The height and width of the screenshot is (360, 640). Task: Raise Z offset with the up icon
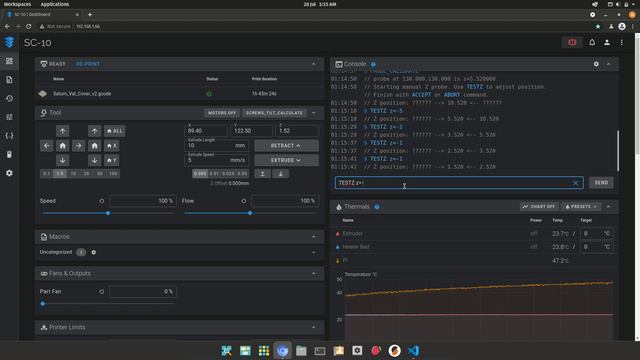pos(262,174)
